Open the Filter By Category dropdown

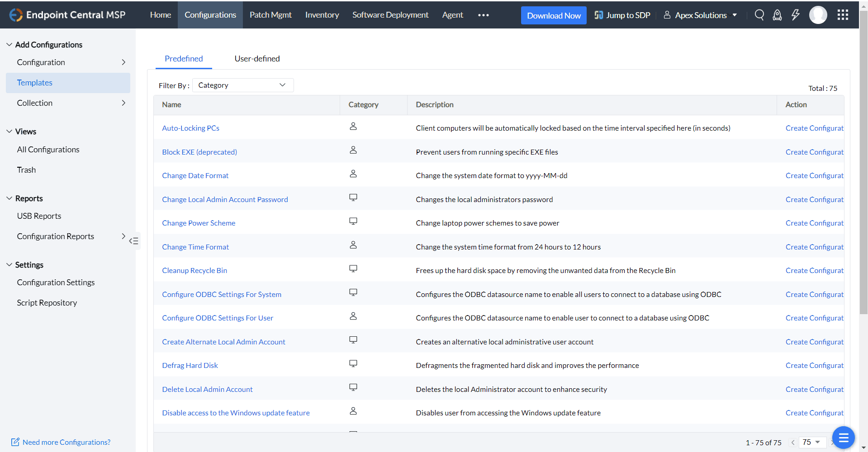click(243, 85)
